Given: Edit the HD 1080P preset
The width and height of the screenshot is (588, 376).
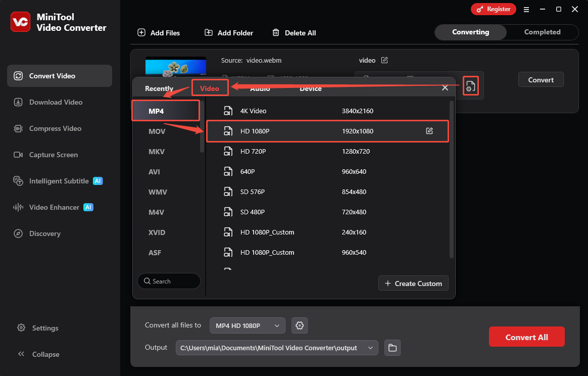Looking at the screenshot, I should tap(429, 131).
